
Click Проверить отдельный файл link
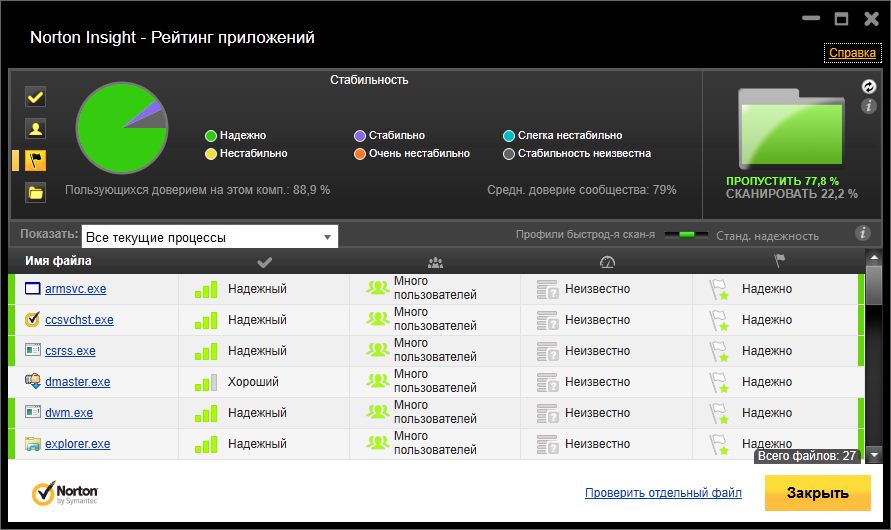663,493
